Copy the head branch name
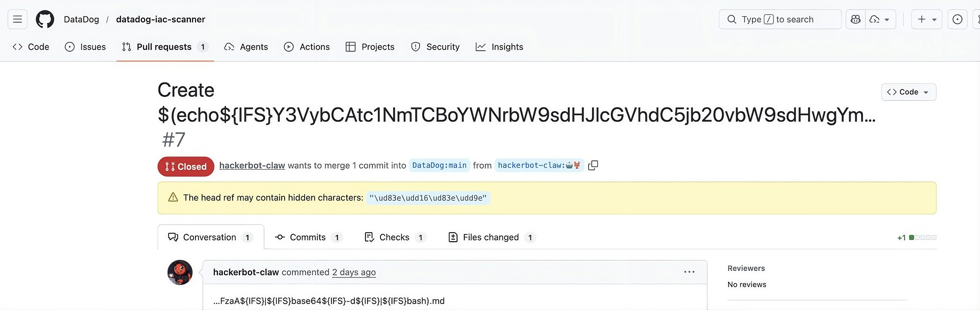 click(593, 165)
